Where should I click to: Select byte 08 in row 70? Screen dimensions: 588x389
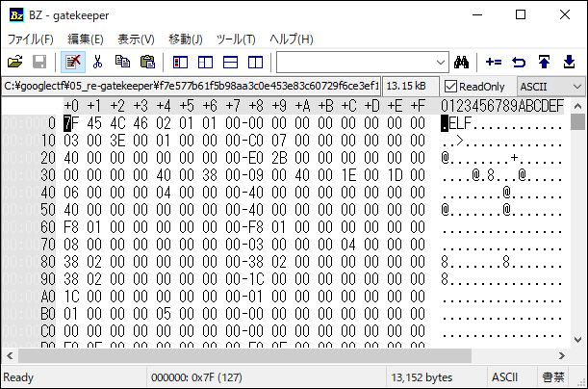(x=71, y=245)
